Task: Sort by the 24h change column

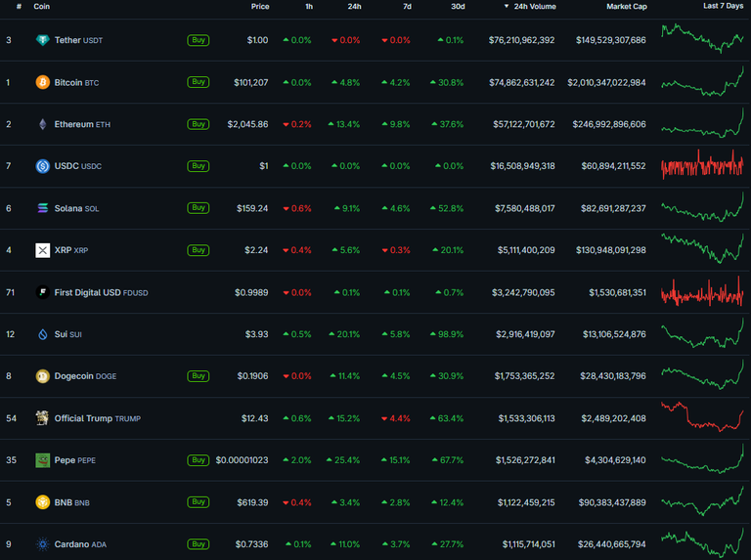Action: (354, 6)
